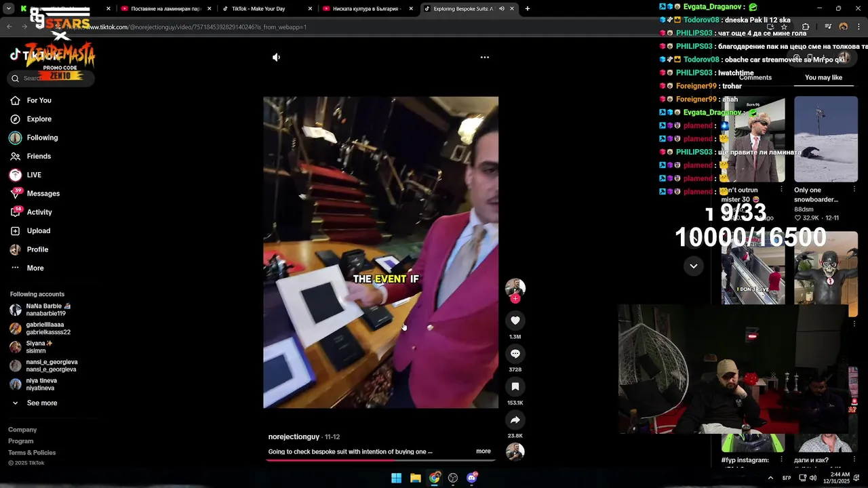Switch to the Comments tab
Viewport: 868px width, 488px height.
(755, 77)
